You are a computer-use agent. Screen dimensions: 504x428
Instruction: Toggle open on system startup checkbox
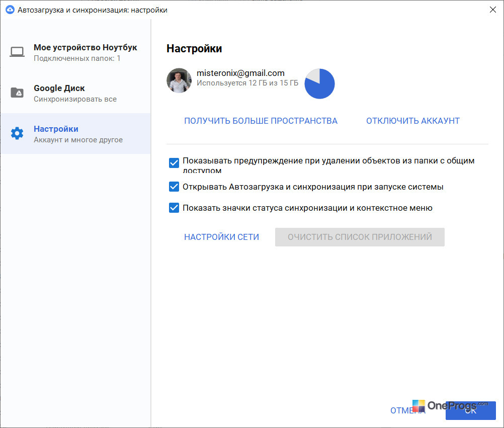tap(174, 187)
